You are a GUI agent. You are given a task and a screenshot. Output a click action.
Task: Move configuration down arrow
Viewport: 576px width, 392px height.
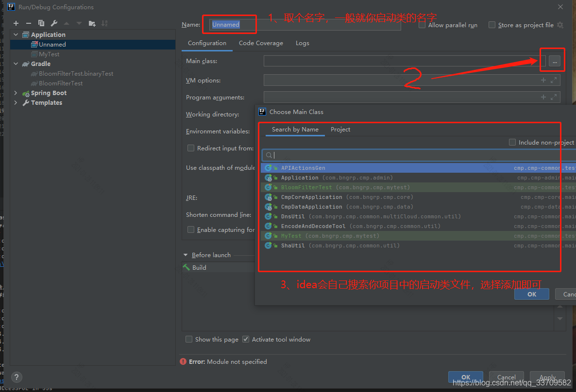[79, 23]
